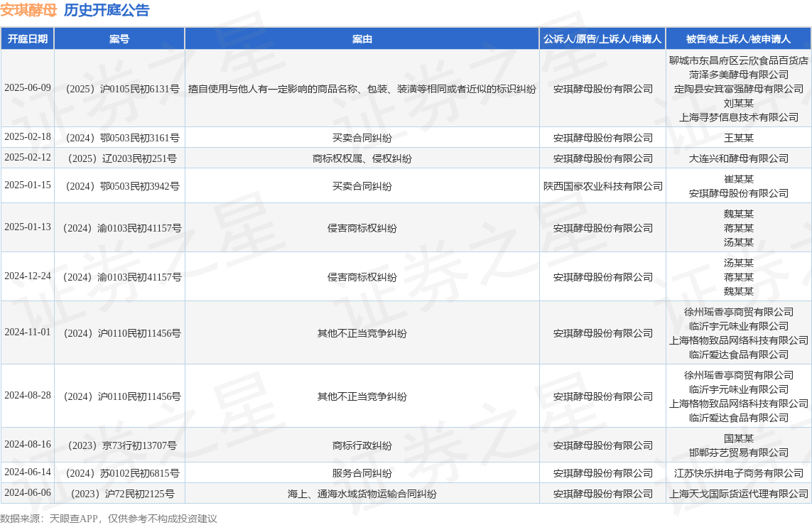This screenshot has height=525, width=812.
Task: Click the date 2025-02-12
Action: 28,158
